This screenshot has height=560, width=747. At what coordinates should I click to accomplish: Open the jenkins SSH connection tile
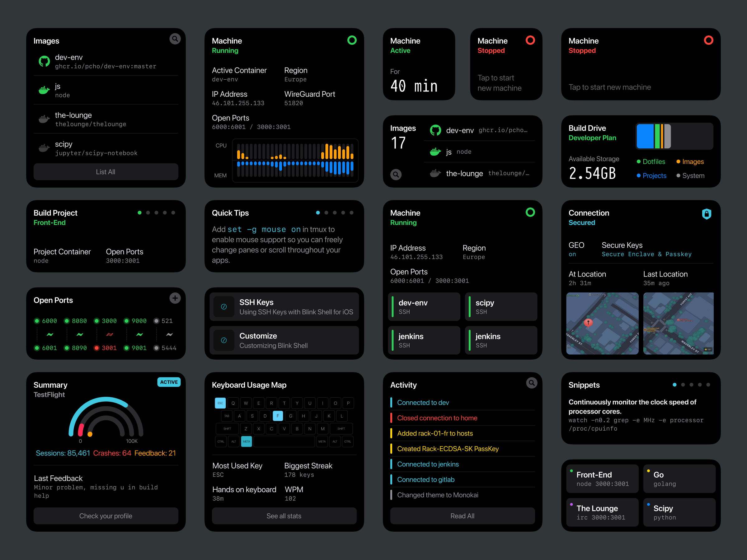click(424, 340)
